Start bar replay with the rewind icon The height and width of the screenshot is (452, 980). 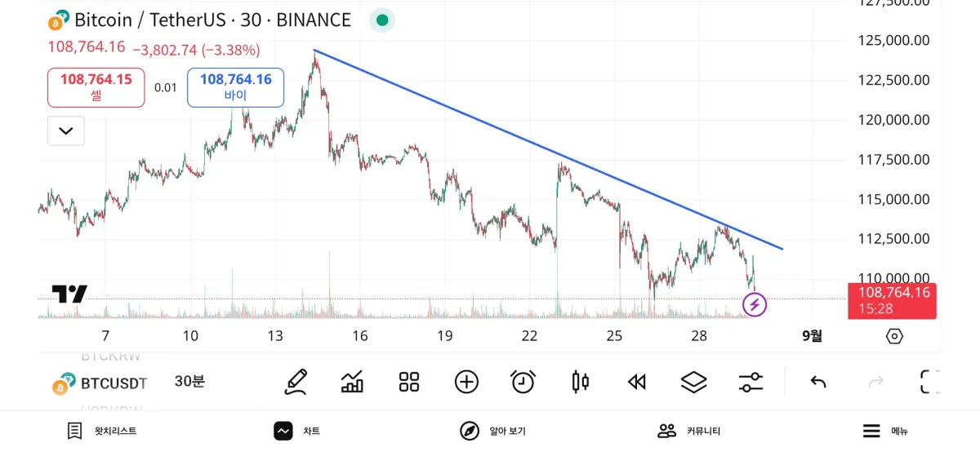(637, 381)
